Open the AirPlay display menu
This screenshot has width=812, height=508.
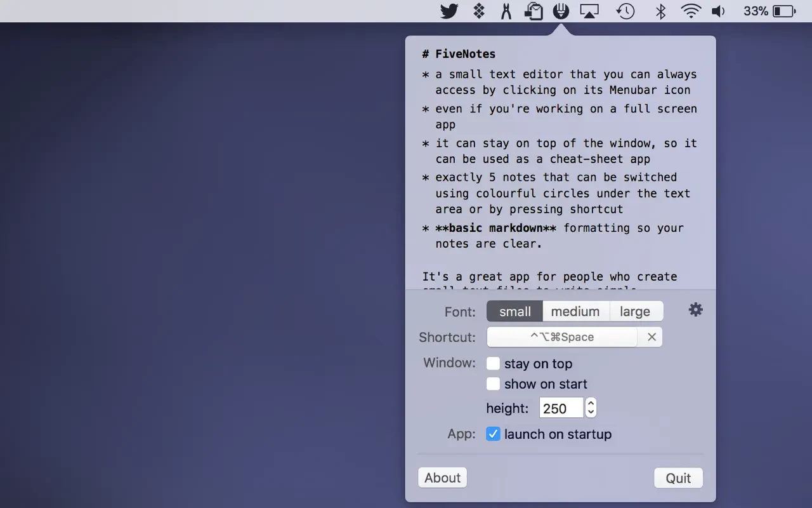click(x=589, y=11)
